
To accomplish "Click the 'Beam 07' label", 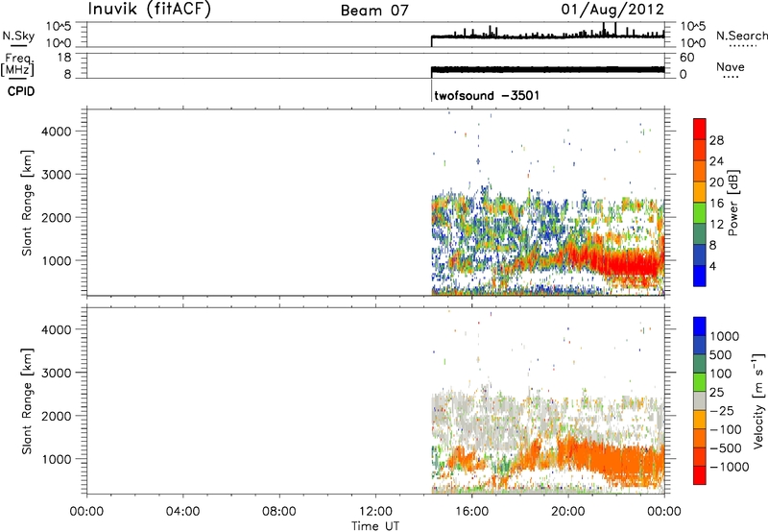I will click(x=374, y=11).
